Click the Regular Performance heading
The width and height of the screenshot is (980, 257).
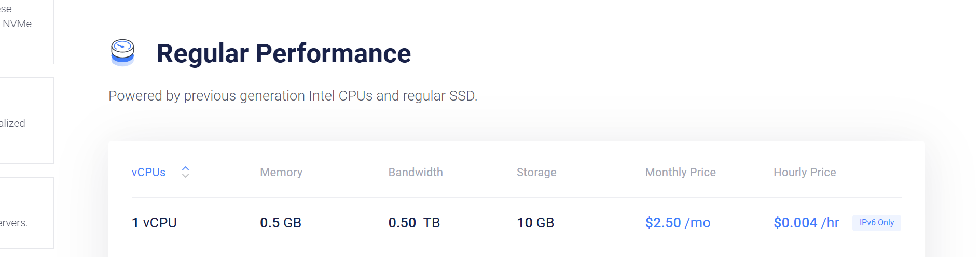[283, 53]
